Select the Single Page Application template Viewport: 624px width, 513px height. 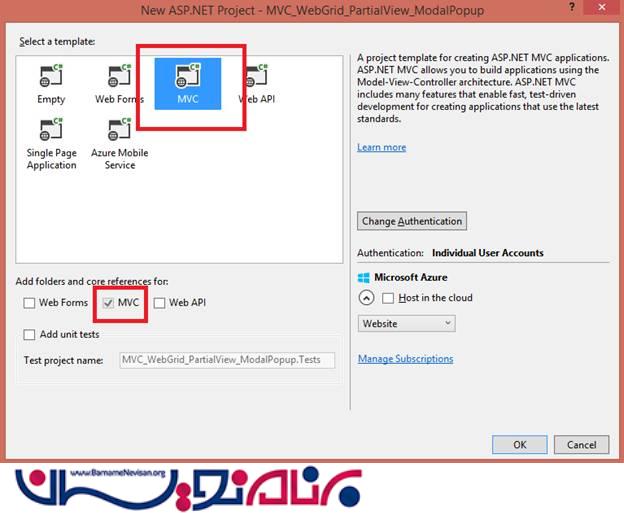[x=51, y=144]
